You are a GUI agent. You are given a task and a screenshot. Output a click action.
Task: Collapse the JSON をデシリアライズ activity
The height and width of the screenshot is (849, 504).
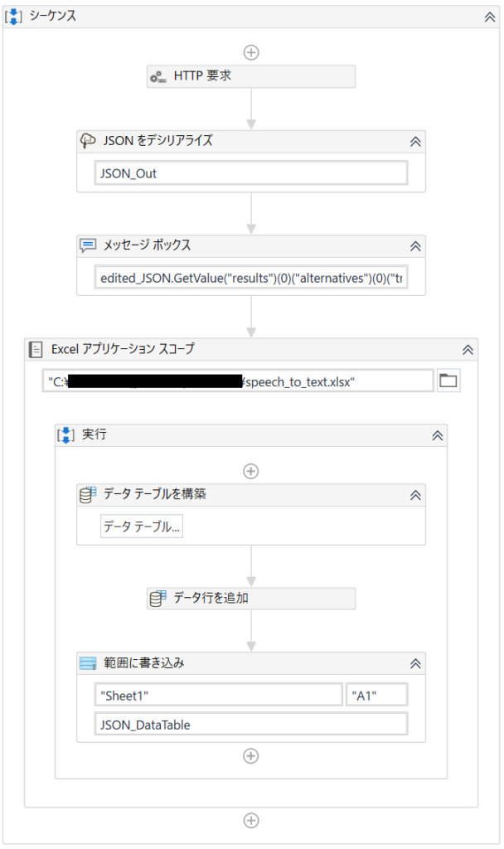tap(415, 142)
